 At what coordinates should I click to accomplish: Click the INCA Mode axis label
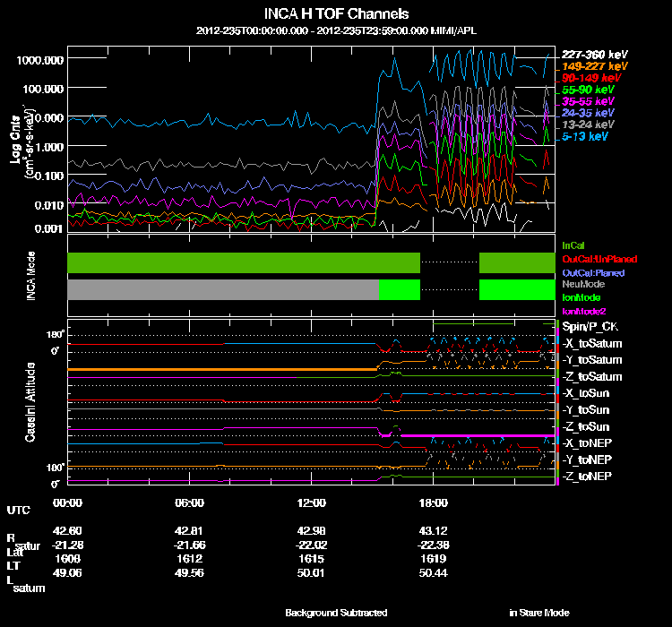pos(30,276)
